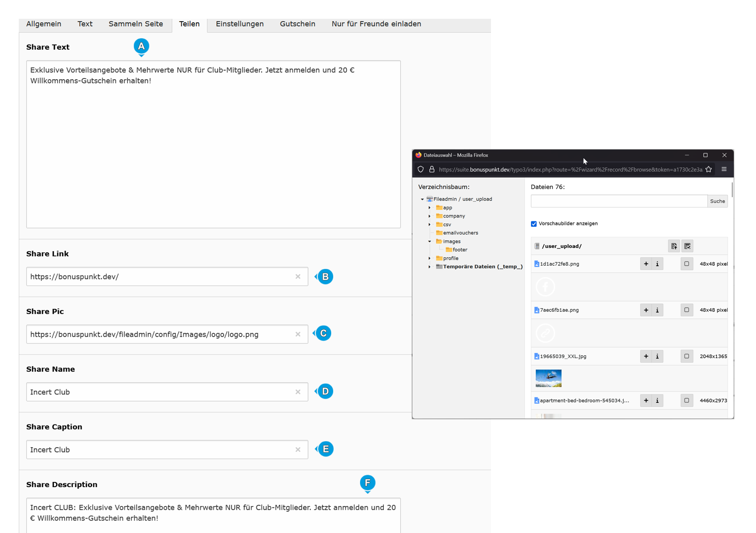Open emailvouchers folder
This screenshot has width=756, height=533.
(461, 233)
